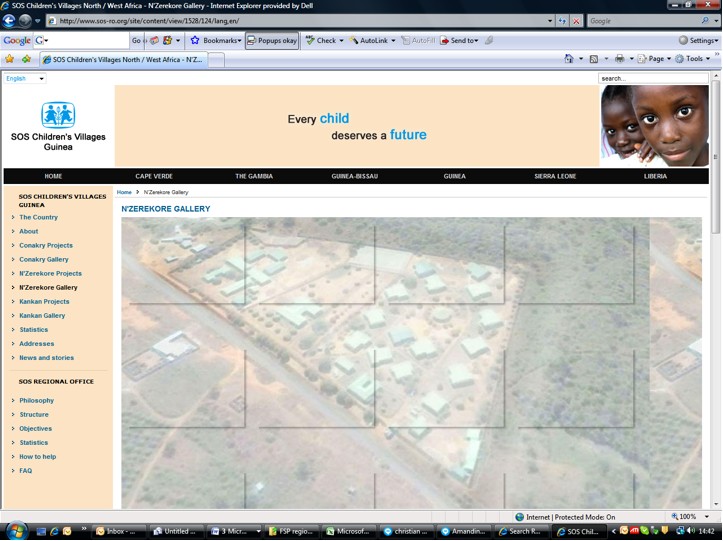Open a new blank tab
The height and width of the screenshot is (541, 723).
click(x=217, y=60)
